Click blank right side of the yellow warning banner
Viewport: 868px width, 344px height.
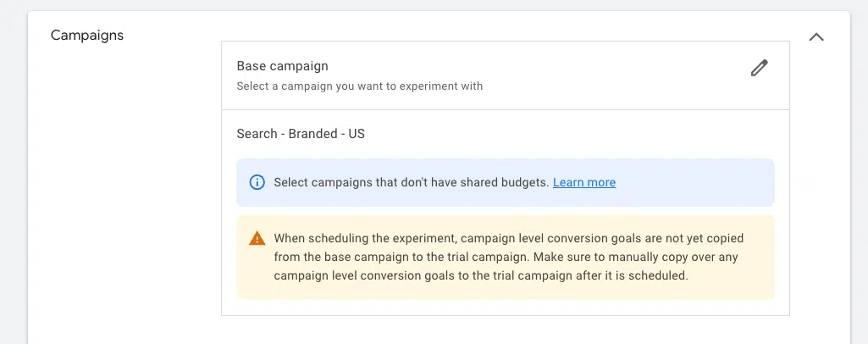tap(745, 275)
